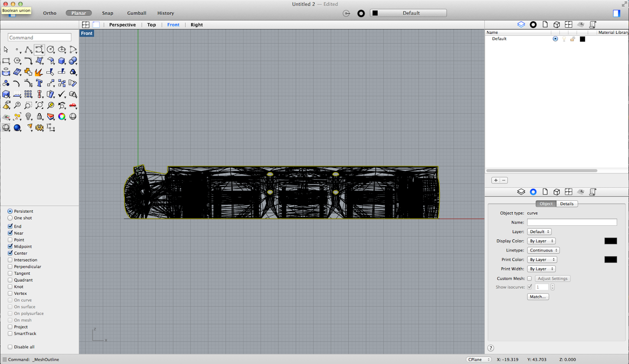The width and height of the screenshot is (629, 364).
Task: Toggle Ortho mode
Action: (x=50, y=13)
